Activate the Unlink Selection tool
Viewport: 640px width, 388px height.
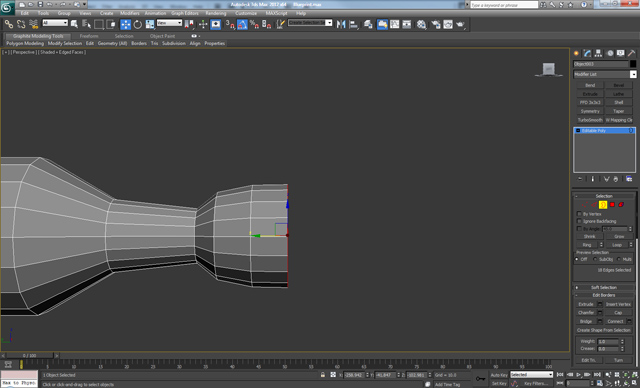point(21,24)
